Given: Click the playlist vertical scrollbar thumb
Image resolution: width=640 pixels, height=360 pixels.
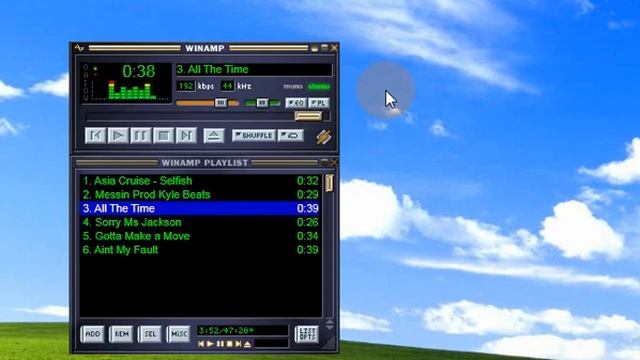Looking at the screenshot, I should click(329, 183).
